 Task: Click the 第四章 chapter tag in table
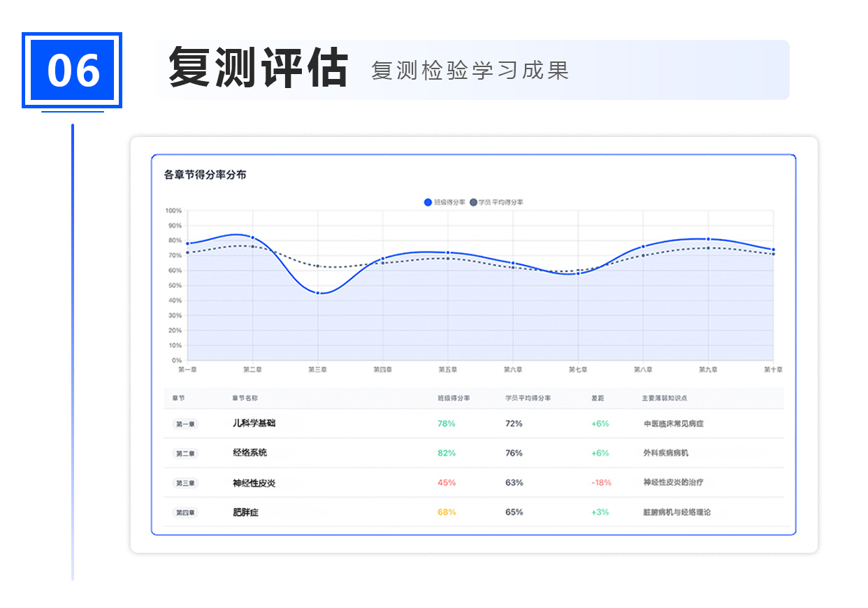pyautogui.click(x=185, y=512)
